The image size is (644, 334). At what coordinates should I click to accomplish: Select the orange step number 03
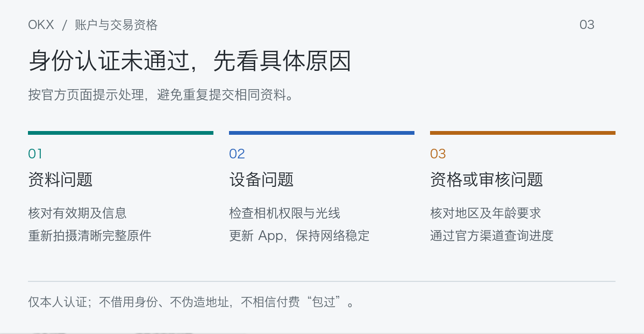click(x=438, y=154)
